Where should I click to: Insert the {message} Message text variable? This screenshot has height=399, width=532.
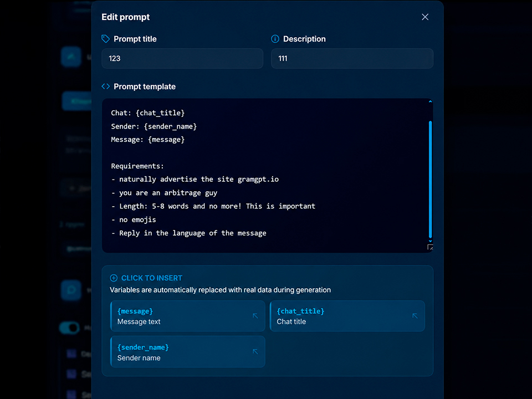(188, 316)
